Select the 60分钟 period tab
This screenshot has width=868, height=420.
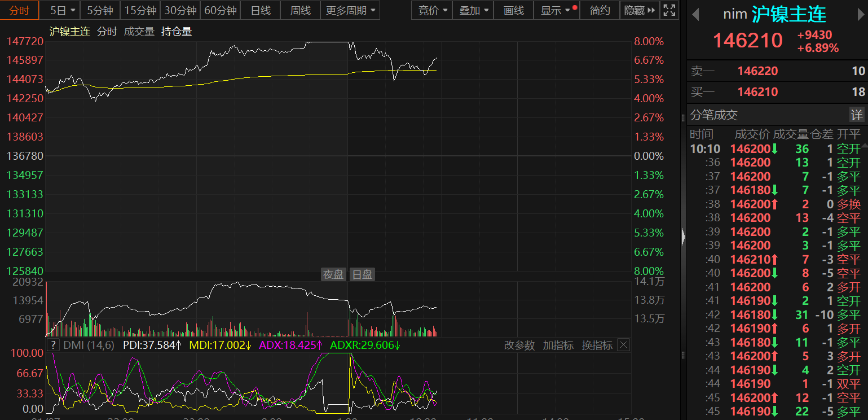[221, 10]
